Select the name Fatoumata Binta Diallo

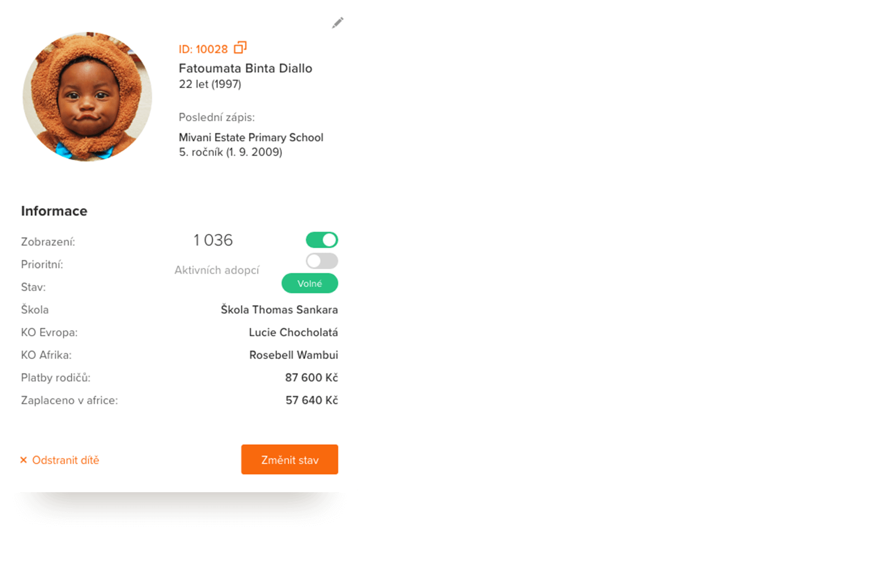coord(245,68)
